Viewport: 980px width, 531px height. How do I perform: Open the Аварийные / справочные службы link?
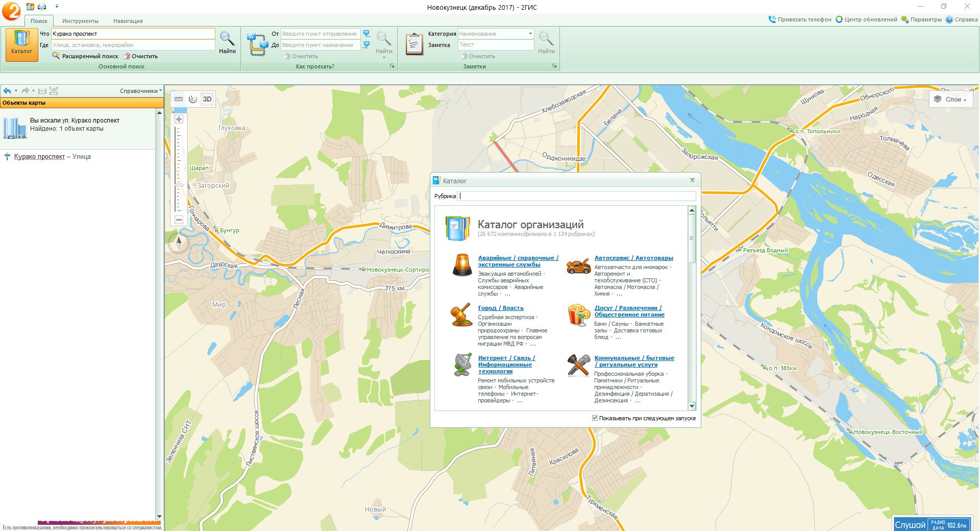point(518,261)
